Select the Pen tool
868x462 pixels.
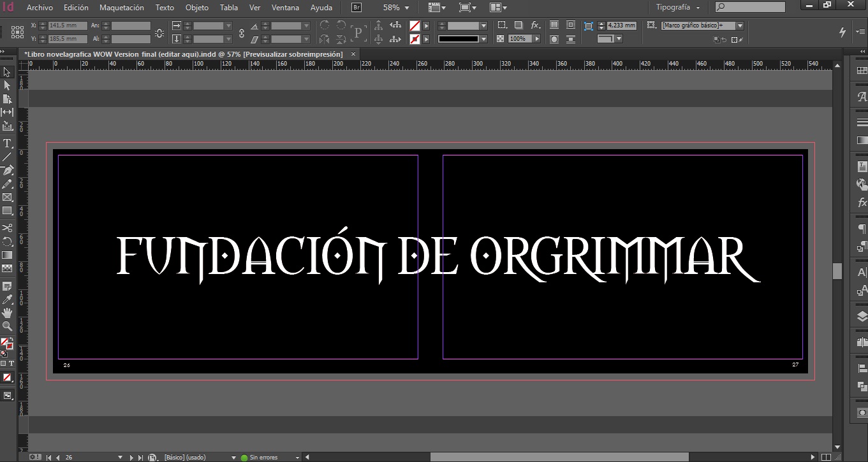8,170
